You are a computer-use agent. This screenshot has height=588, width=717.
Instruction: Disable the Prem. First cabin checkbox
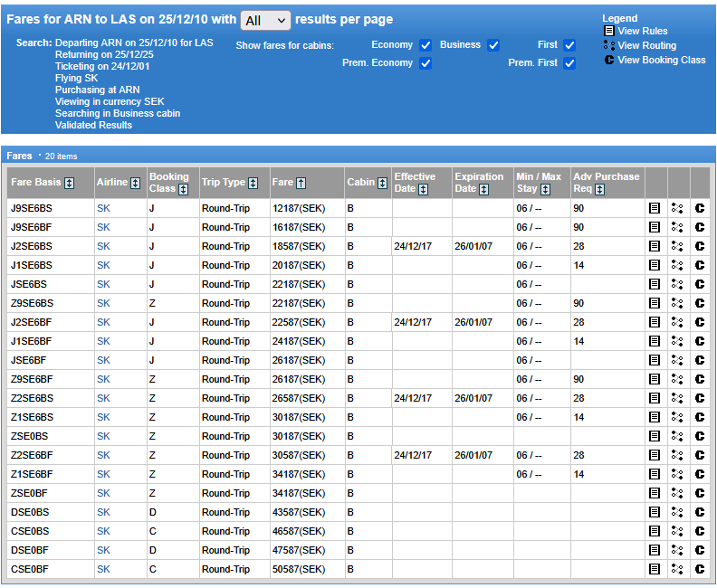coord(569,63)
